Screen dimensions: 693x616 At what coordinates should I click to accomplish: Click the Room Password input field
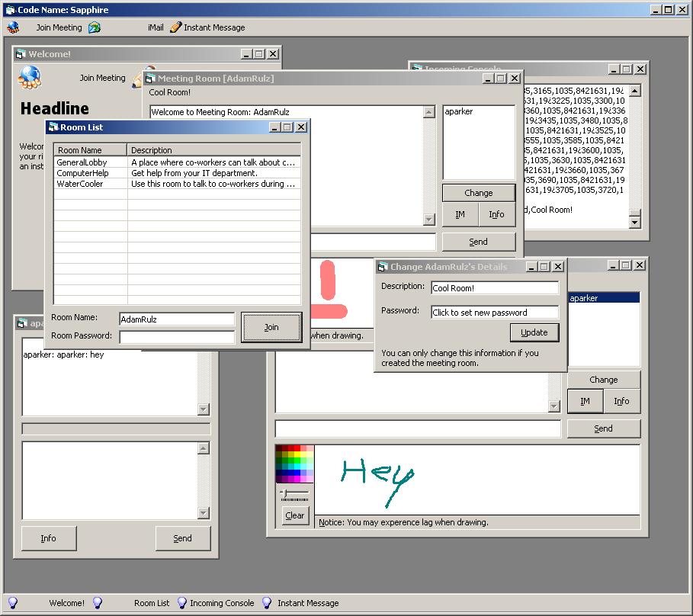(177, 336)
